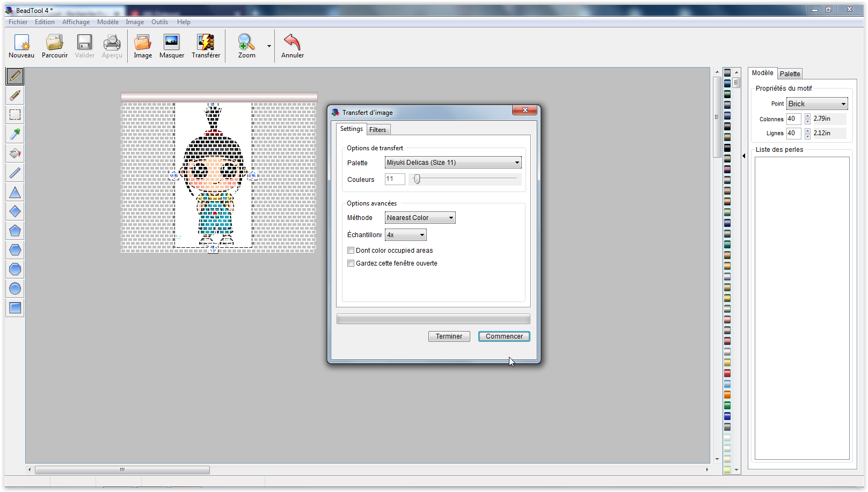Change the Échantillon 4x dropdown
Image resolution: width=868 pixels, height=492 pixels.
(x=405, y=234)
